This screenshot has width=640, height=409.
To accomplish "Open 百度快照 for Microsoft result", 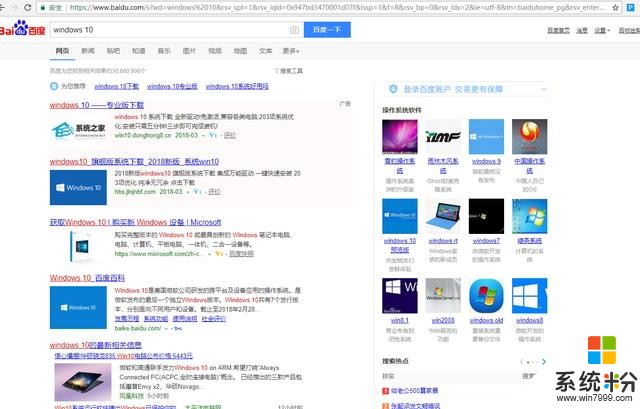I will [241, 253].
